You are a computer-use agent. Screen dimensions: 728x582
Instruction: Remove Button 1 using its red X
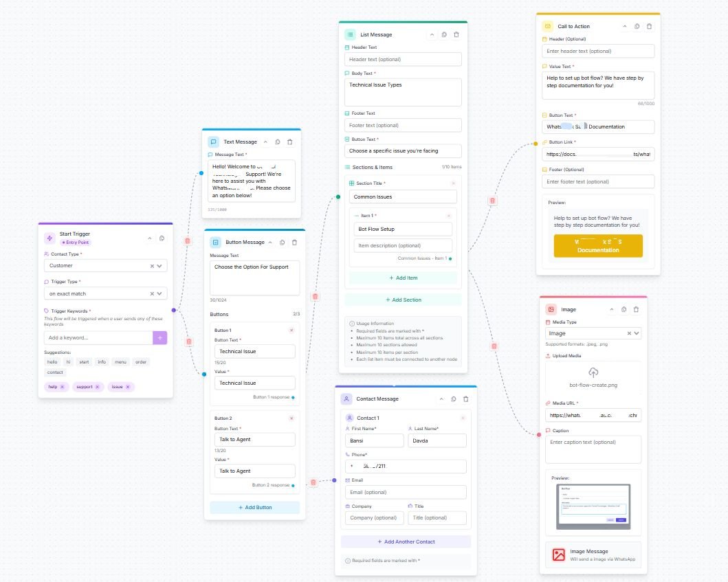click(291, 331)
